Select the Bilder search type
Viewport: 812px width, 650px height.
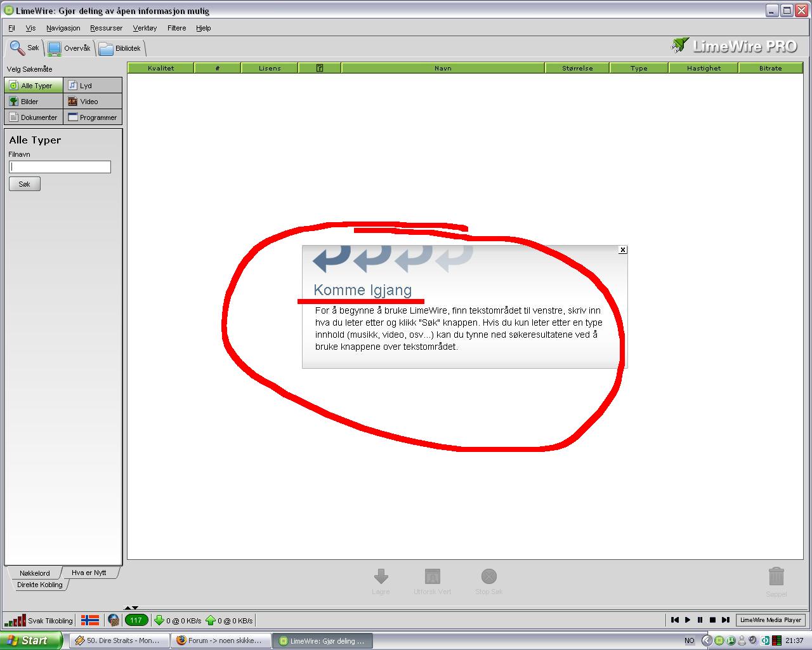pos(34,102)
